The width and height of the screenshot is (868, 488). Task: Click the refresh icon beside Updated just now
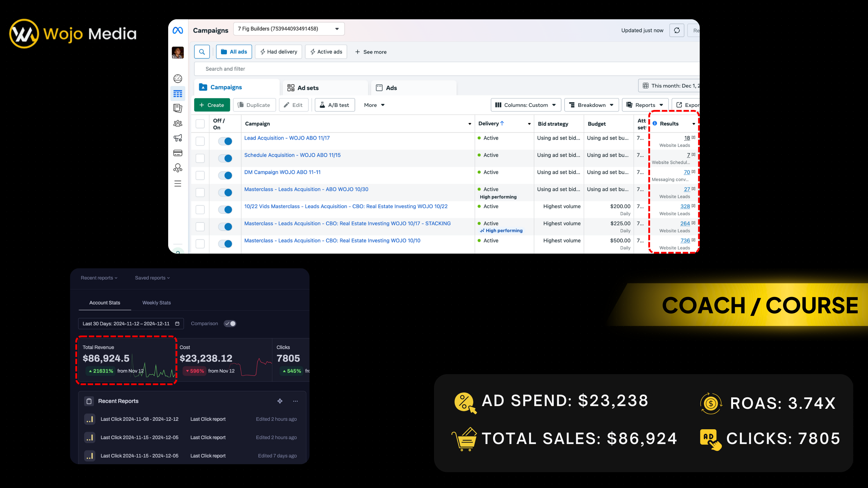pyautogui.click(x=677, y=30)
